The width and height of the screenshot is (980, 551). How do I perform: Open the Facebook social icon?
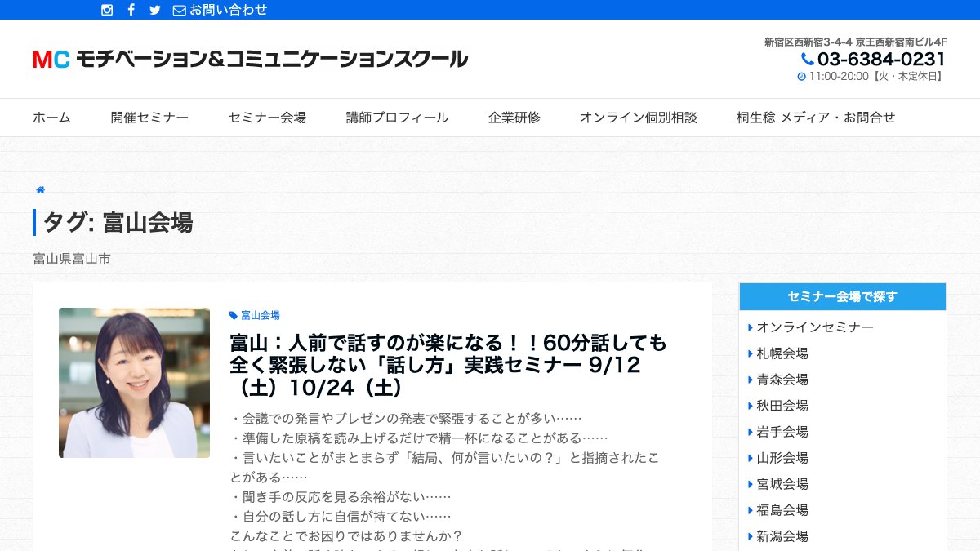coord(131,10)
